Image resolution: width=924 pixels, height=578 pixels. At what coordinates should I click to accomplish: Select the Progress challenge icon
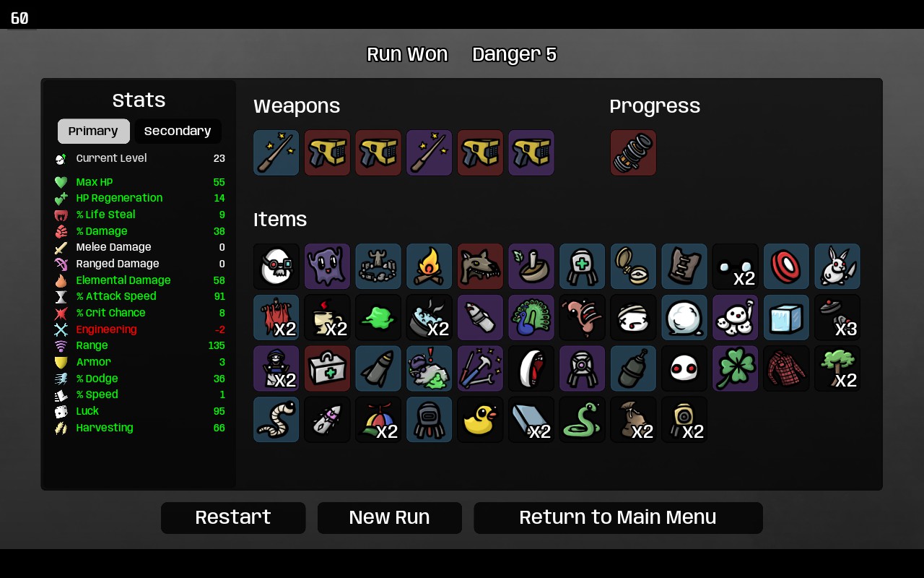[x=633, y=152]
